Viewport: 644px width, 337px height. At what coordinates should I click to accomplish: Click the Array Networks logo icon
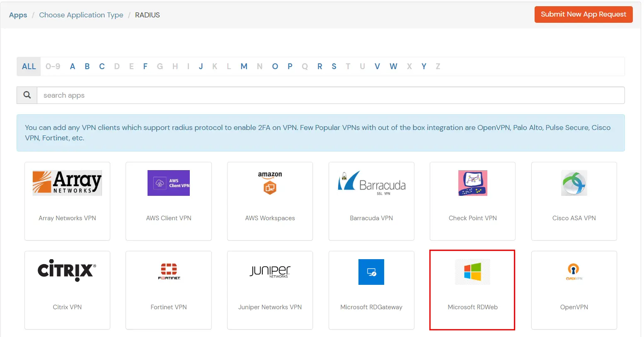pyautogui.click(x=67, y=183)
